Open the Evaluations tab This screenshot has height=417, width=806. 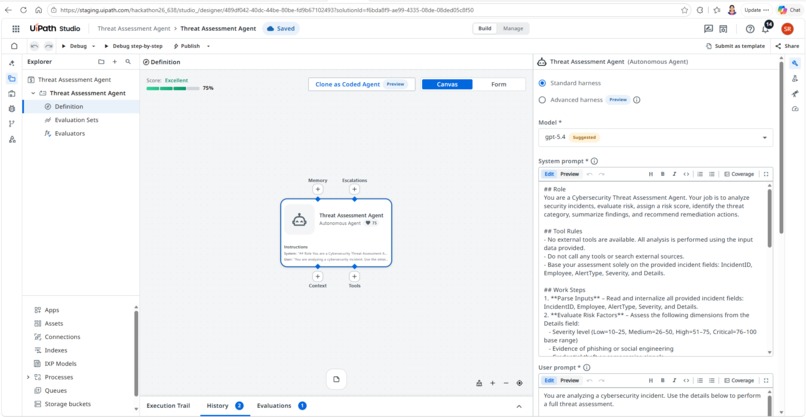(281, 406)
